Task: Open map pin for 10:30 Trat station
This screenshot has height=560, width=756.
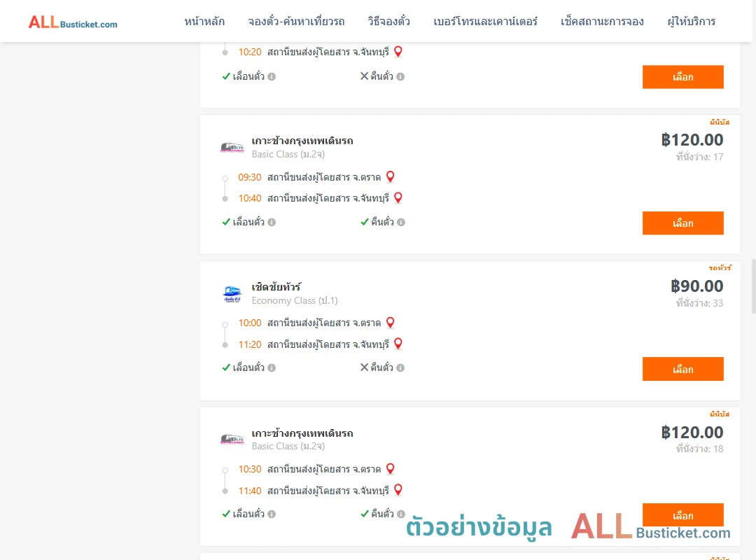Action: (x=391, y=469)
